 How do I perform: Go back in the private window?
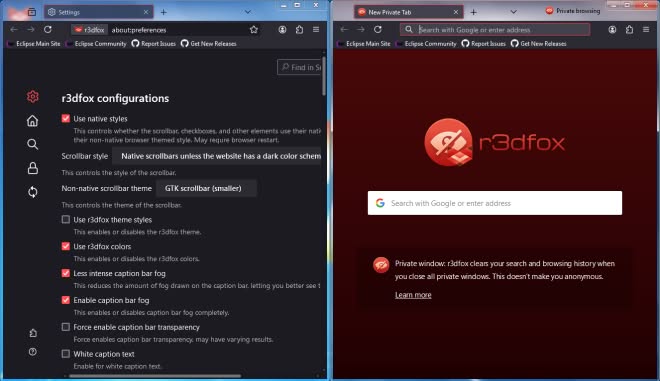(x=344, y=29)
